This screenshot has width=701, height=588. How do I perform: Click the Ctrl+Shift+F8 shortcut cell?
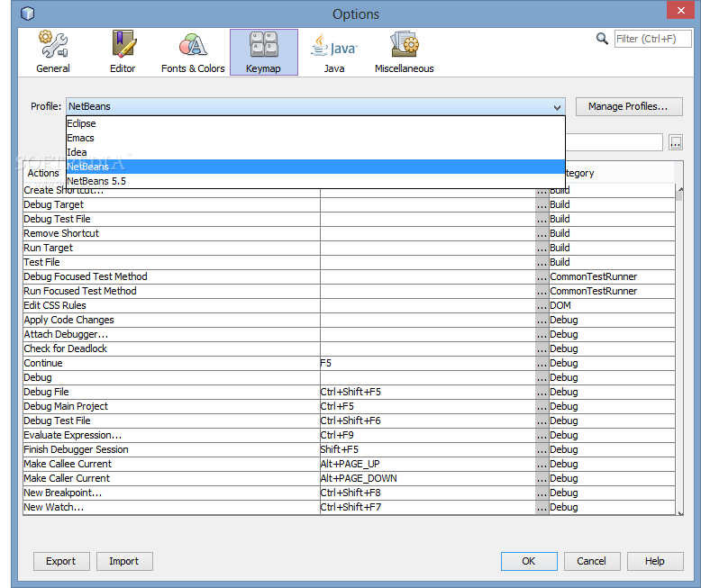[428, 493]
